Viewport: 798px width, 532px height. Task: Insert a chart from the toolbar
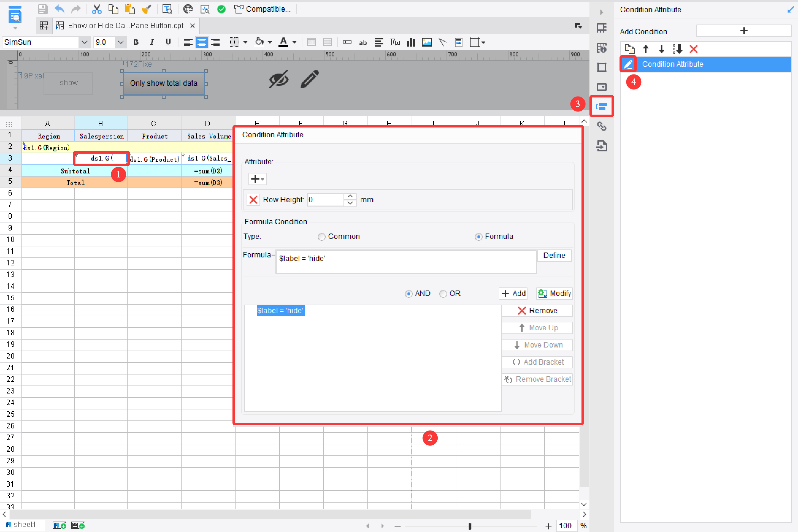coord(411,42)
